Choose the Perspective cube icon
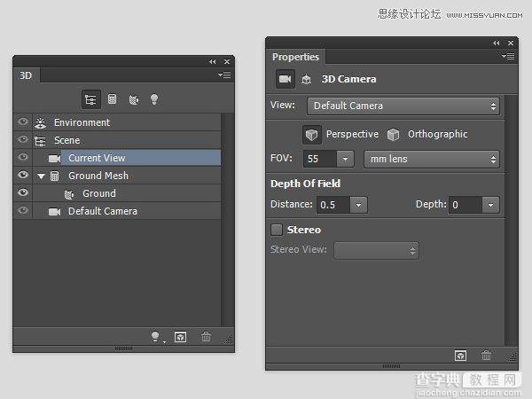Screen dimensions: 532x399 (x=311, y=135)
